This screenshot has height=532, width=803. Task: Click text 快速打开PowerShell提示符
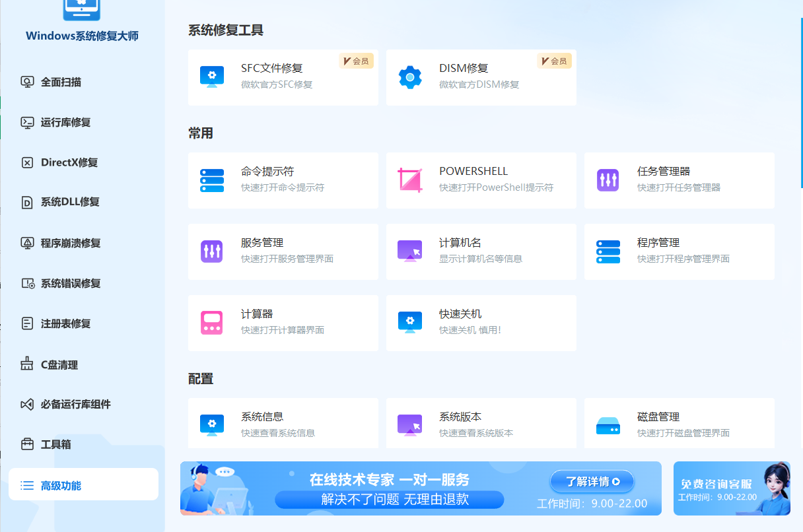coord(496,187)
